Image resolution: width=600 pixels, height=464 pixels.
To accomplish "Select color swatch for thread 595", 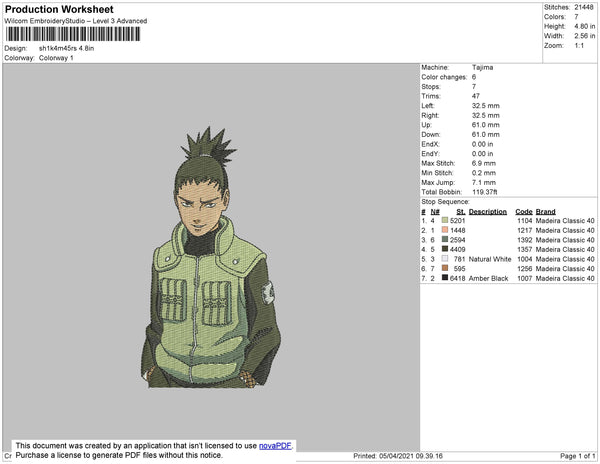I will 445,268.
